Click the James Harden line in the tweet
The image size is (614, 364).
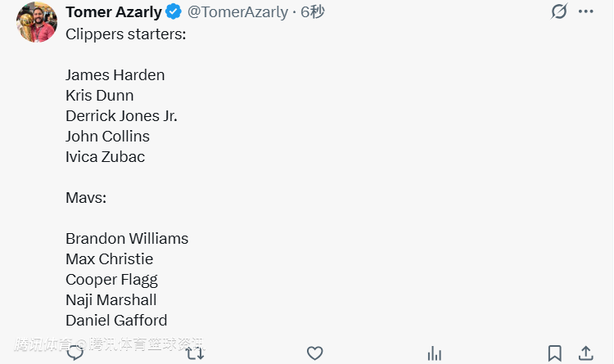[115, 75]
